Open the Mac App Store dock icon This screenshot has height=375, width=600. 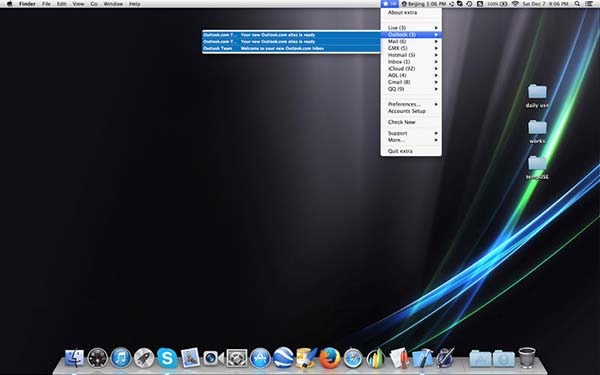260,358
